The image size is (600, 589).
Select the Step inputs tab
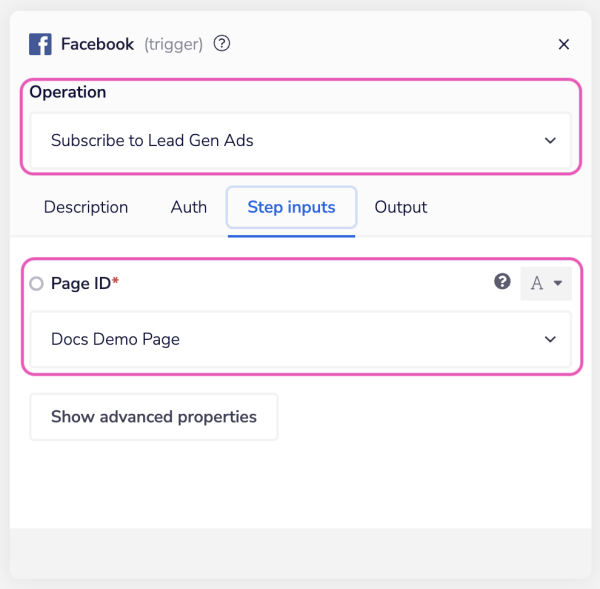click(291, 207)
